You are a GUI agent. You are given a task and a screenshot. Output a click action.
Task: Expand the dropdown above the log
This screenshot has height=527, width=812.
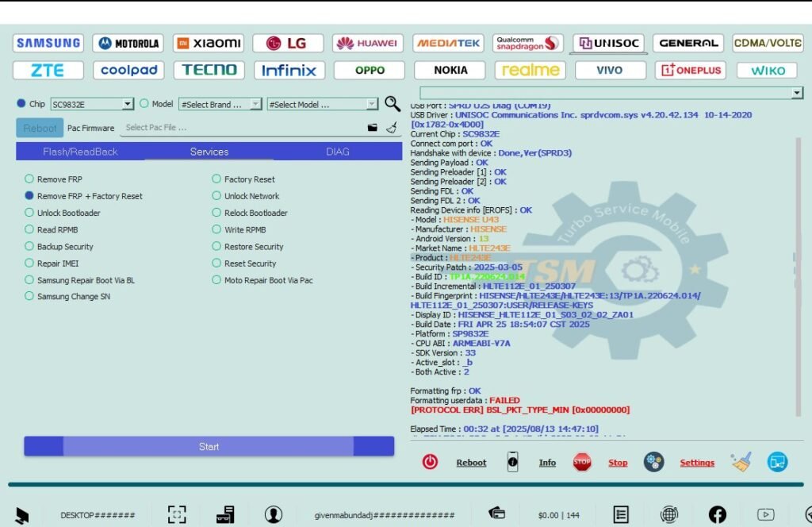(x=796, y=93)
